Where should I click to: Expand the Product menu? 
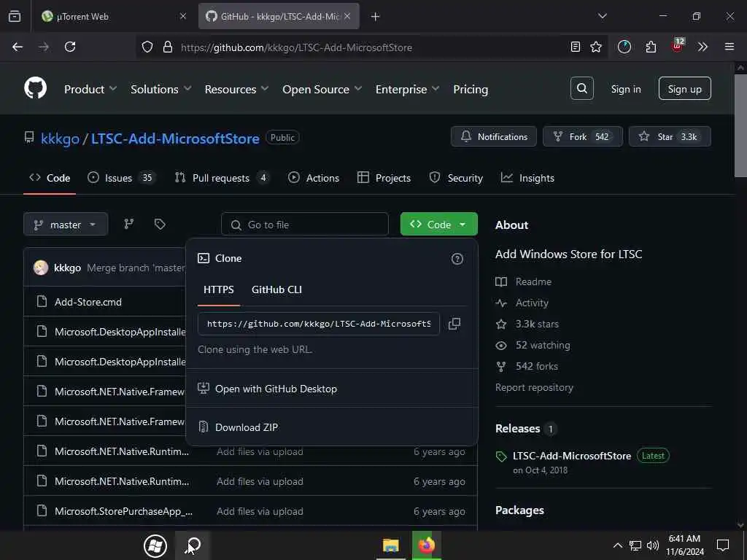click(x=90, y=89)
